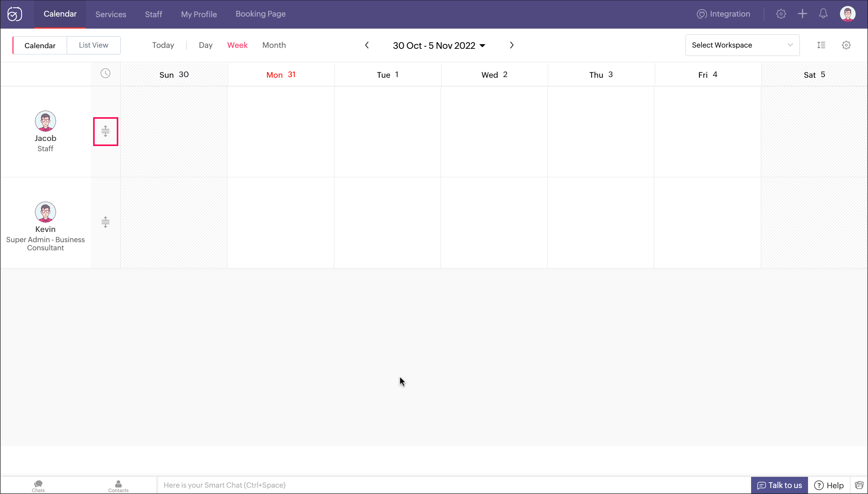Click the clock icon in calendar header
Screen dimensions: 868x494
105,73
